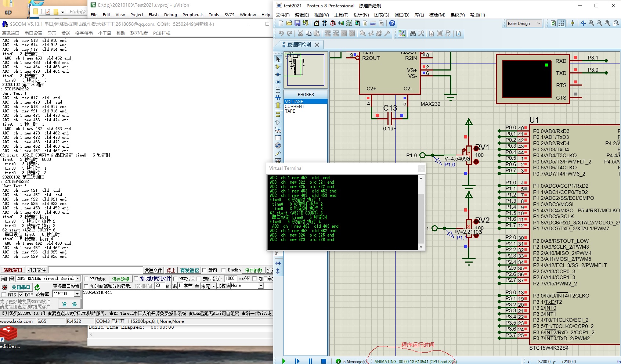The height and width of the screenshot is (364, 621).
Task: Step the simulation one frame
Action: point(297,361)
